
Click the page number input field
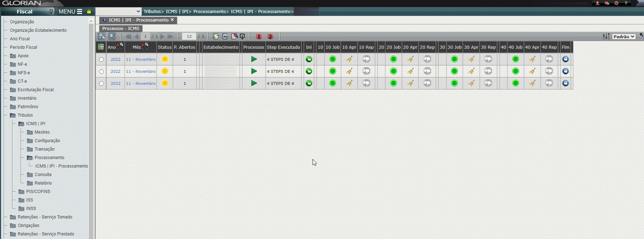point(145,36)
